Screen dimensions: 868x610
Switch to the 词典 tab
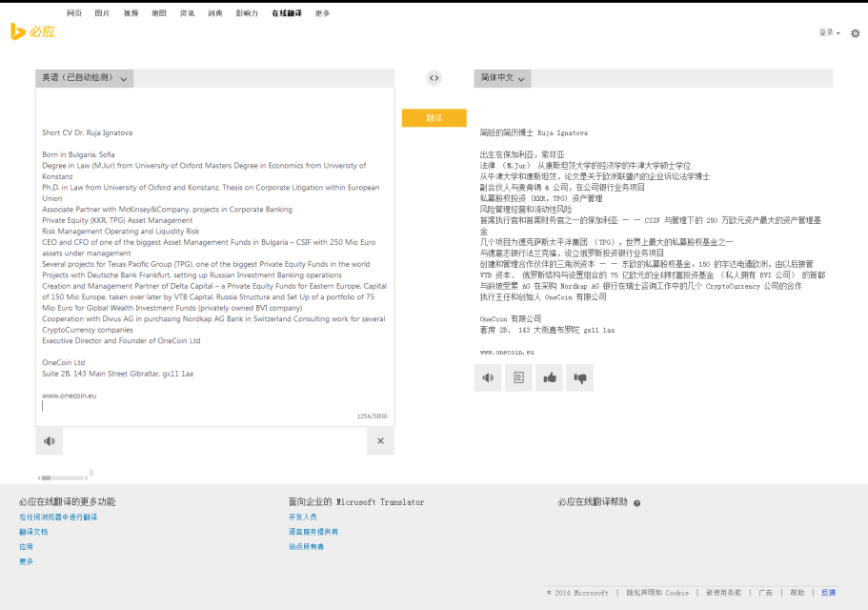pyautogui.click(x=214, y=13)
